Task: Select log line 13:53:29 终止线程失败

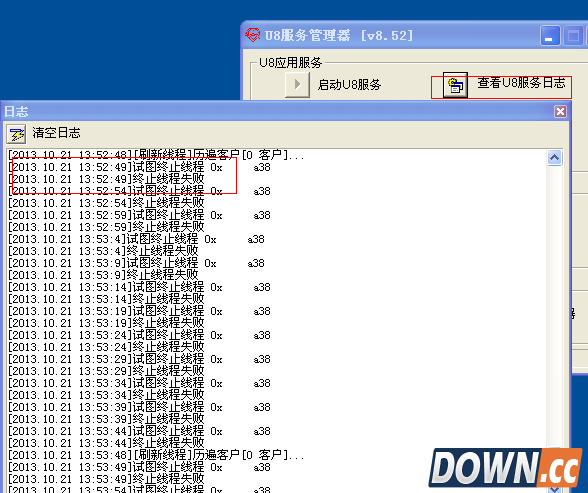Action: click(x=106, y=371)
